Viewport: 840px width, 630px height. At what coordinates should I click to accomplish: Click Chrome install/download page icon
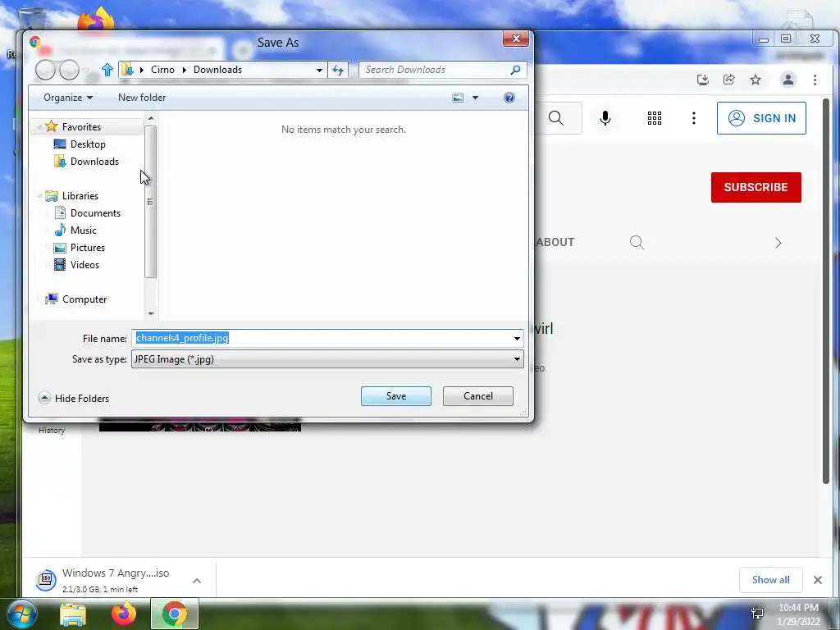coord(702,80)
